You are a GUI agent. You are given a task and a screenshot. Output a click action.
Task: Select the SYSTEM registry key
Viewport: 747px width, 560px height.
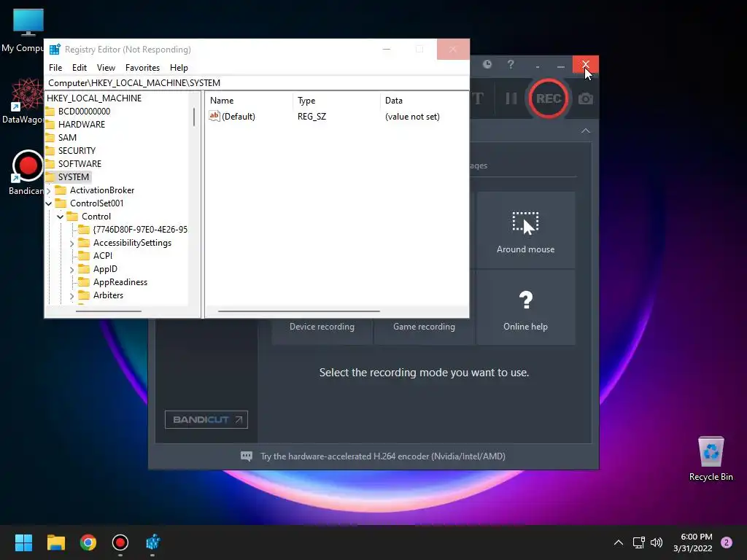(x=74, y=177)
